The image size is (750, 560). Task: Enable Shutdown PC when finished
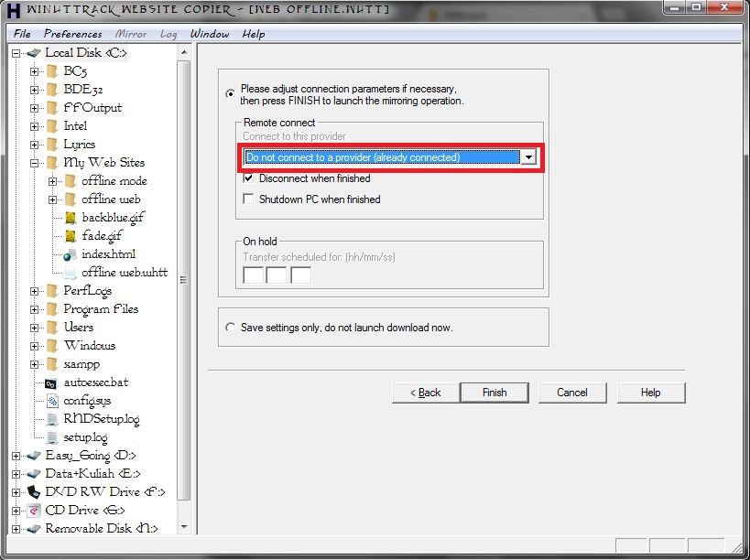click(248, 199)
